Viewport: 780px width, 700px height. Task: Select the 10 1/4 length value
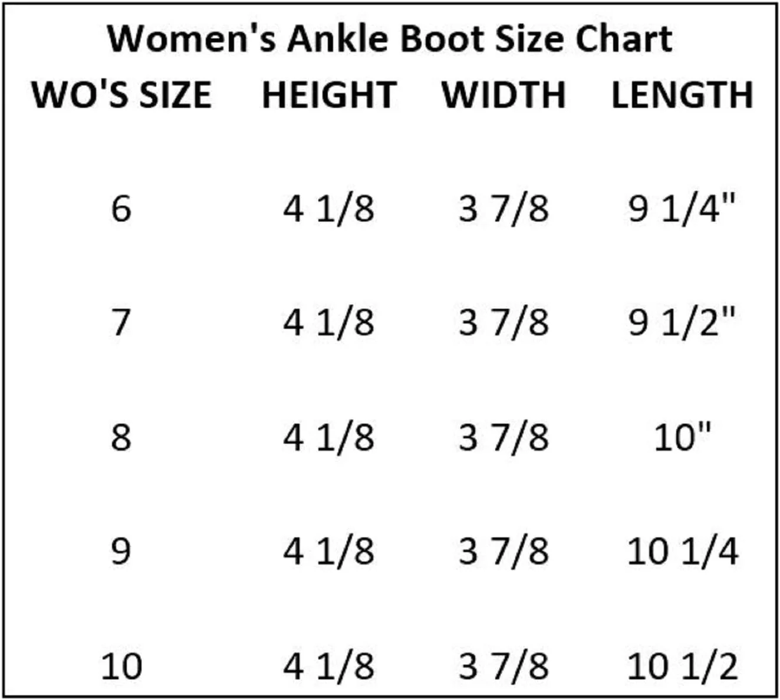click(682, 552)
